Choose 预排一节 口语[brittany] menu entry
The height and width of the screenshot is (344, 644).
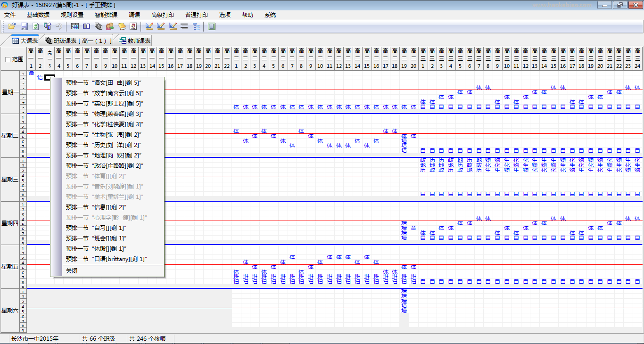(107, 259)
